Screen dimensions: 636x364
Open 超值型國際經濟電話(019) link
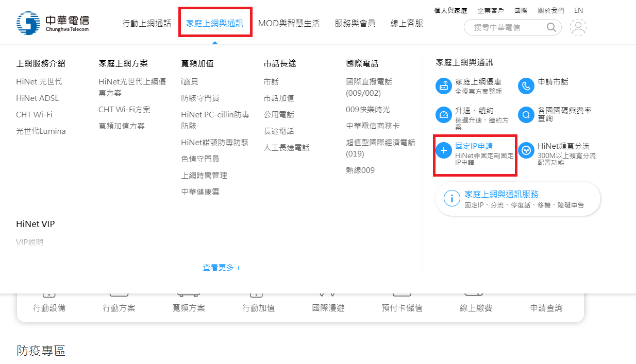(x=380, y=148)
